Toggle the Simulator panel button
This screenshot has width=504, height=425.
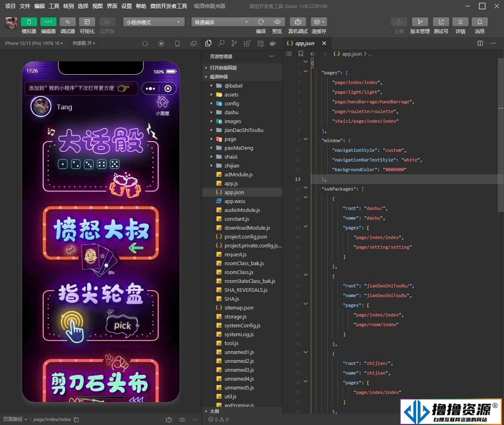click(29, 22)
